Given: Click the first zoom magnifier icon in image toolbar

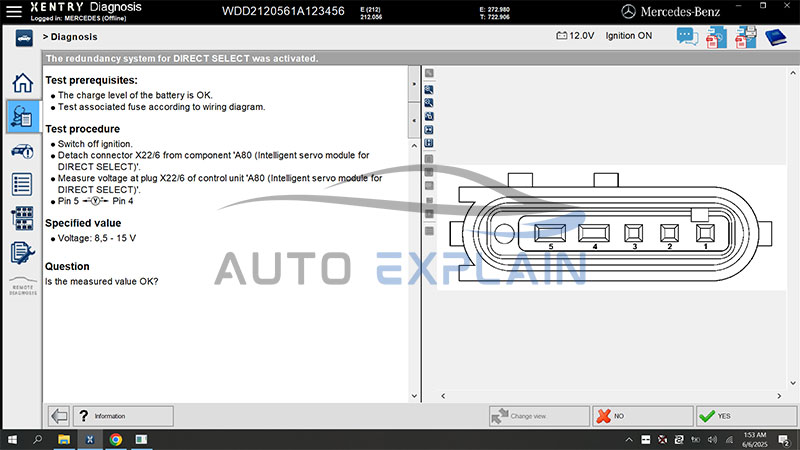Looking at the screenshot, I should [x=429, y=90].
